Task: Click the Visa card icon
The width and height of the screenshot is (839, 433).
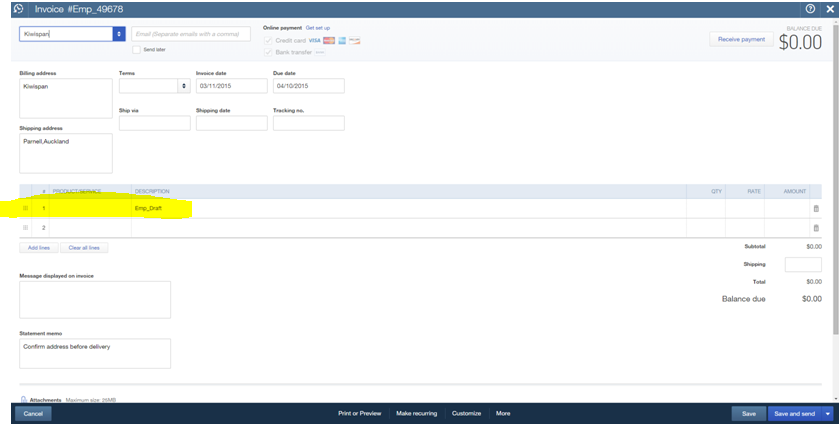Action: coord(316,40)
